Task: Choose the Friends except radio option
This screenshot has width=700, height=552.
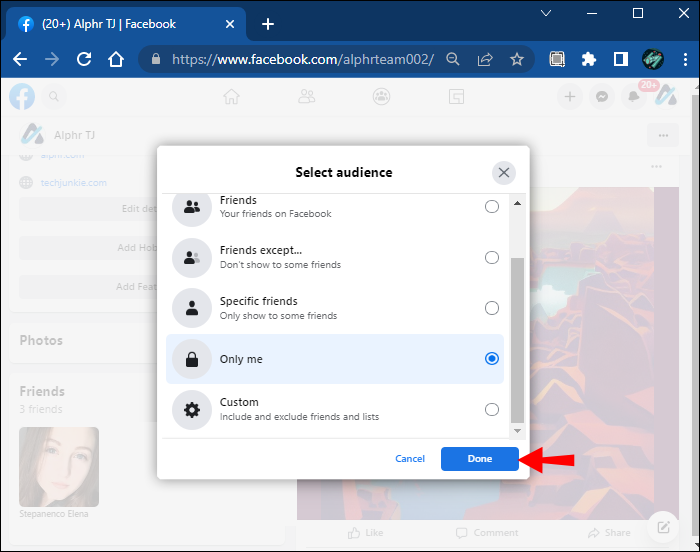Action: pyautogui.click(x=491, y=257)
